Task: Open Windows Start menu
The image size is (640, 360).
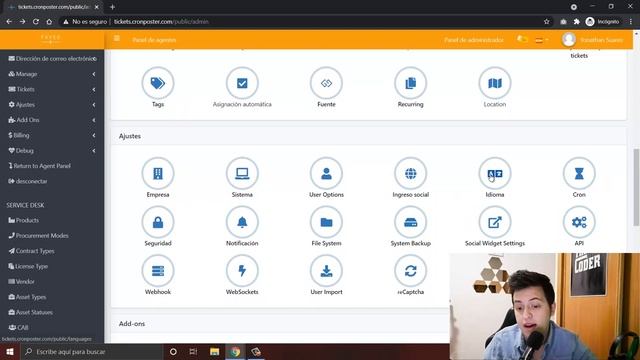Action: coord(9,351)
